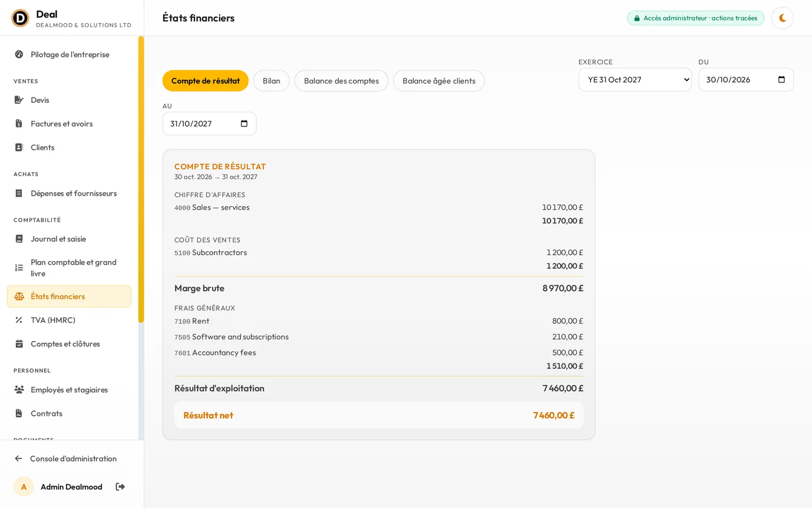Click the Dépenses et fournisseurs receipt icon
Screen dimensions: 812x508
click(19, 193)
